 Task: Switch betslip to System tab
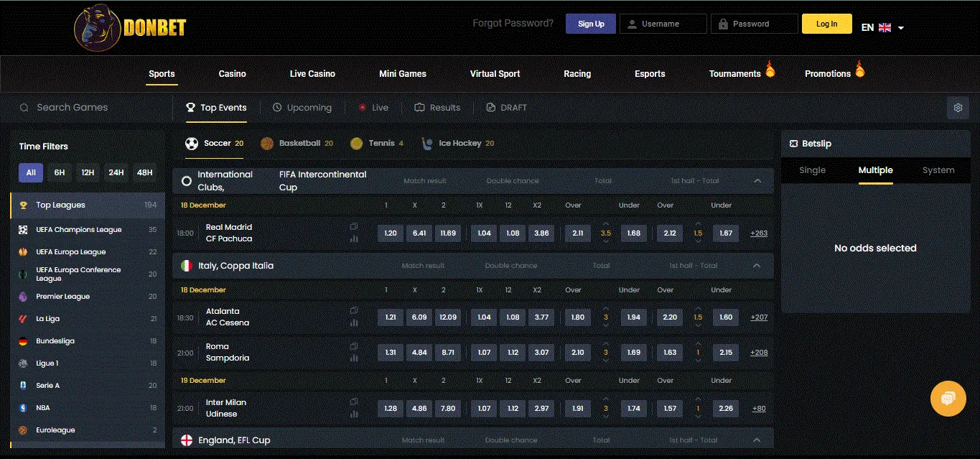click(938, 171)
